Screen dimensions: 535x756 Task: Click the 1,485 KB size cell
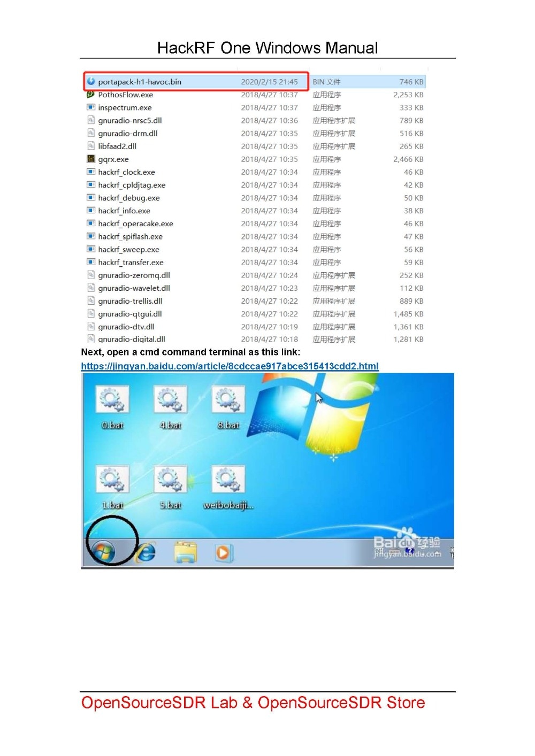coord(408,314)
